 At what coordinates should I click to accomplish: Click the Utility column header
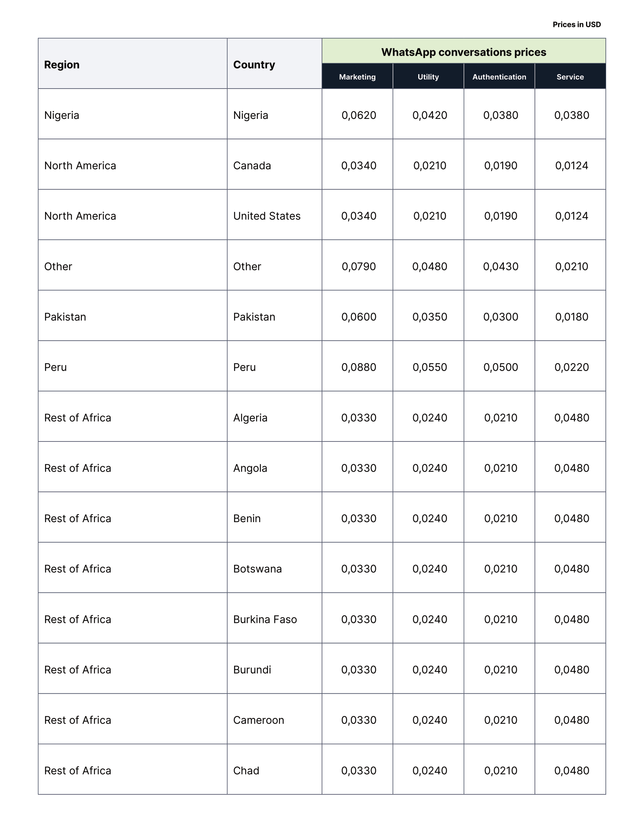click(428, 76)
